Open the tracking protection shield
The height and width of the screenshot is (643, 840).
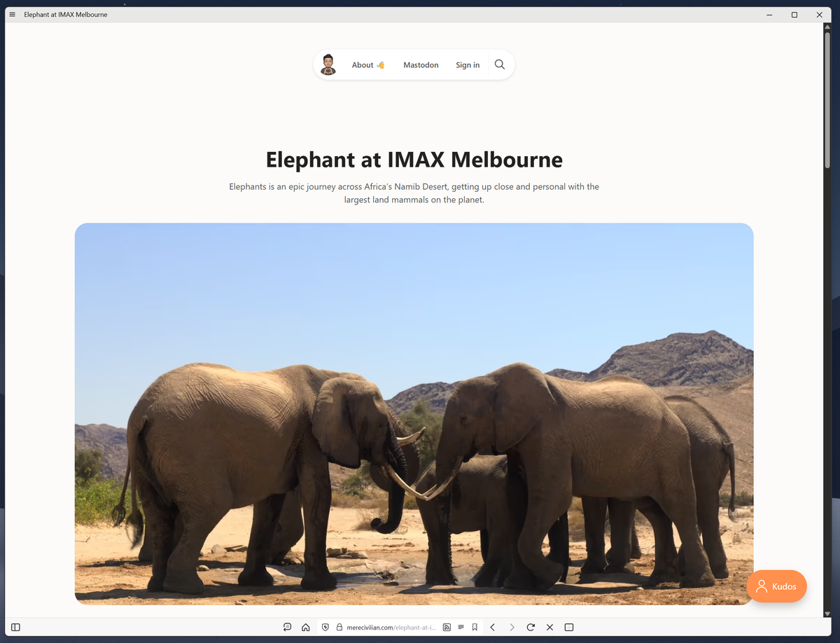(x=325, y=627)
